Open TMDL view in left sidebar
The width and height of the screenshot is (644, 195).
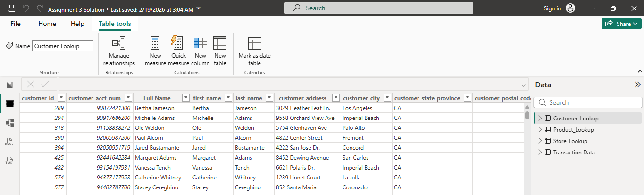tap(9, 161)
